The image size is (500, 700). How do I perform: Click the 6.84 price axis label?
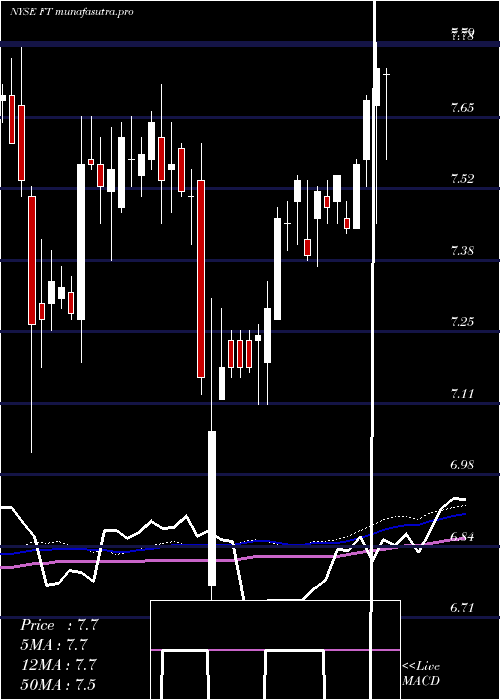coord(462,536)
